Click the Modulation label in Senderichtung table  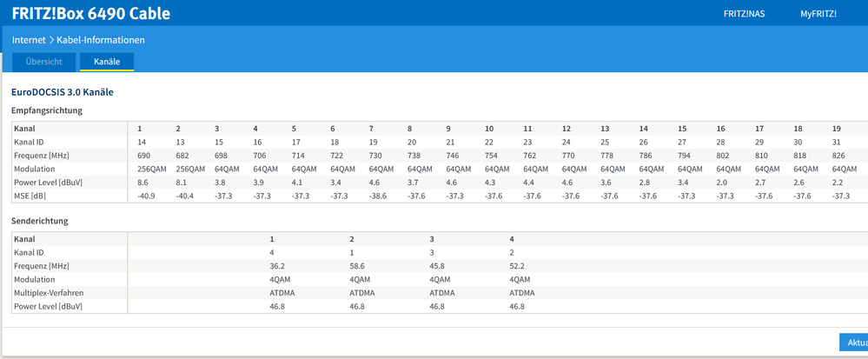coord(35,279)
